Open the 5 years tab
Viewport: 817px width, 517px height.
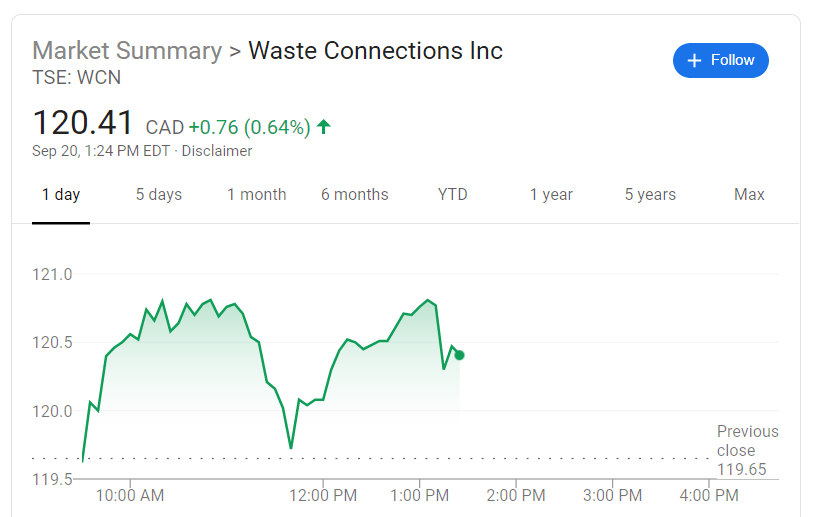click(650, 195)
